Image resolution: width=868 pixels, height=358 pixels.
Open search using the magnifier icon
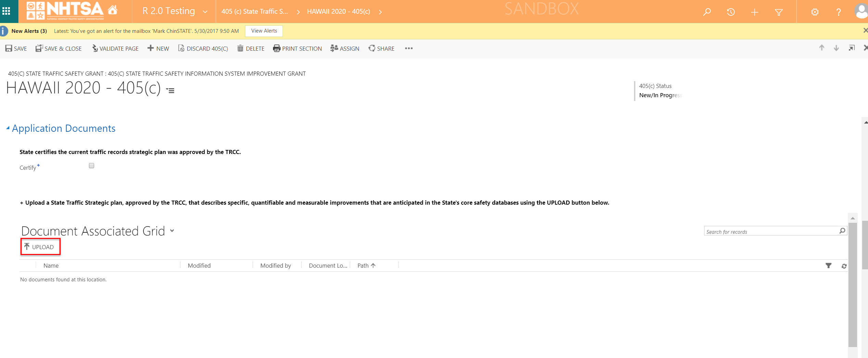(x=707, y=12)
